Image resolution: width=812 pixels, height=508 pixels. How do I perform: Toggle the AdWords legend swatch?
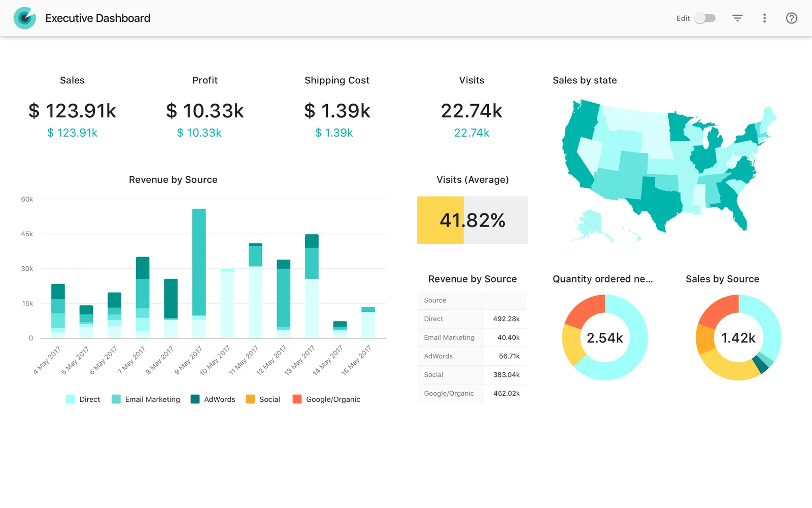195,399
